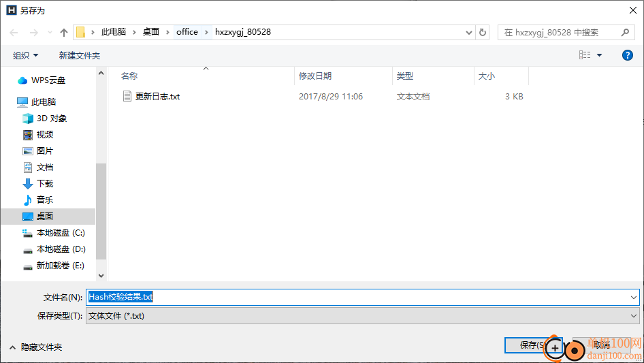644x363 pixels.
Task: Select hxzxygj_80528 breadcrumb segment
Action: (x=243, y=32)
